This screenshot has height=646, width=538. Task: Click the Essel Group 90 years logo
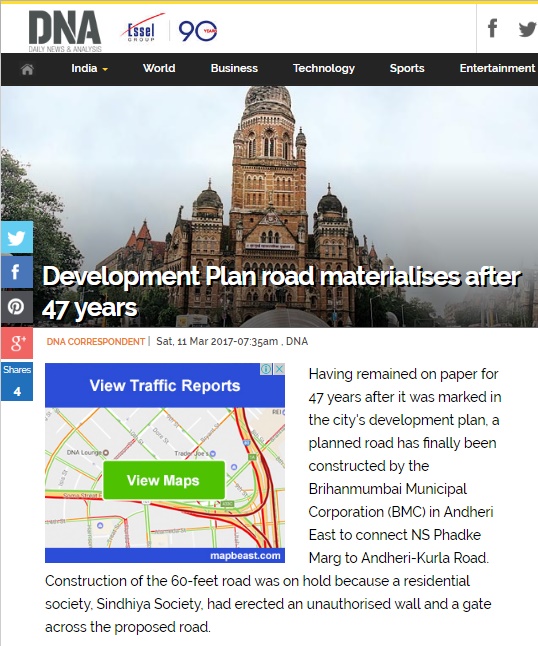point(169,29)
